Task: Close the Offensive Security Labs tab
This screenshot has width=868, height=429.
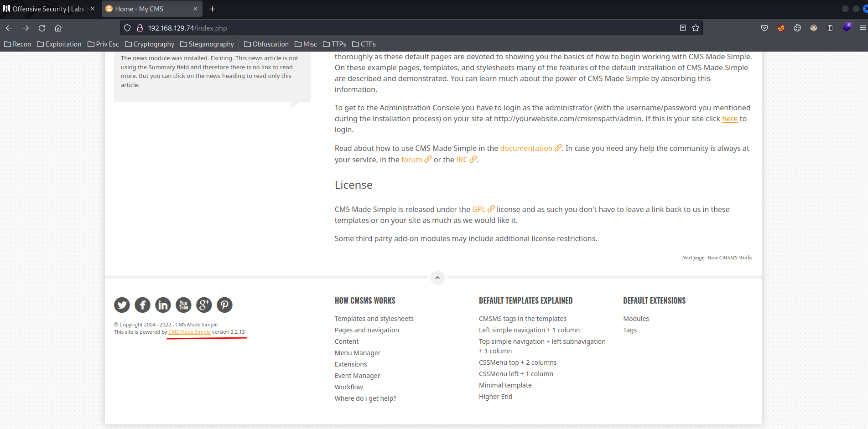Action: tap(93, 9)
